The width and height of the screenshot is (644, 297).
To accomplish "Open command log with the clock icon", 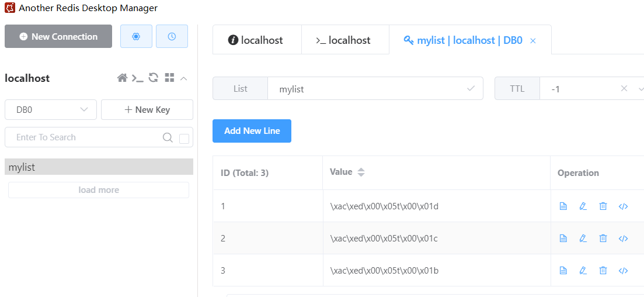I will 172,36.
